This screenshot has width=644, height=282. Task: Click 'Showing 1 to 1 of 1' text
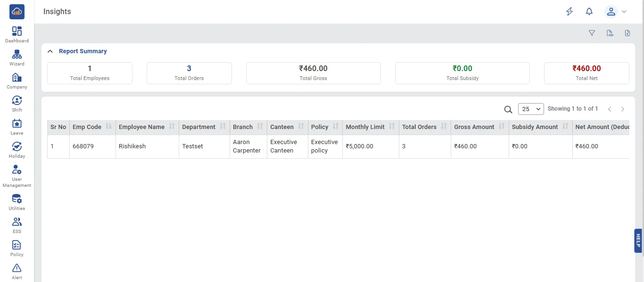pos(573,109)
